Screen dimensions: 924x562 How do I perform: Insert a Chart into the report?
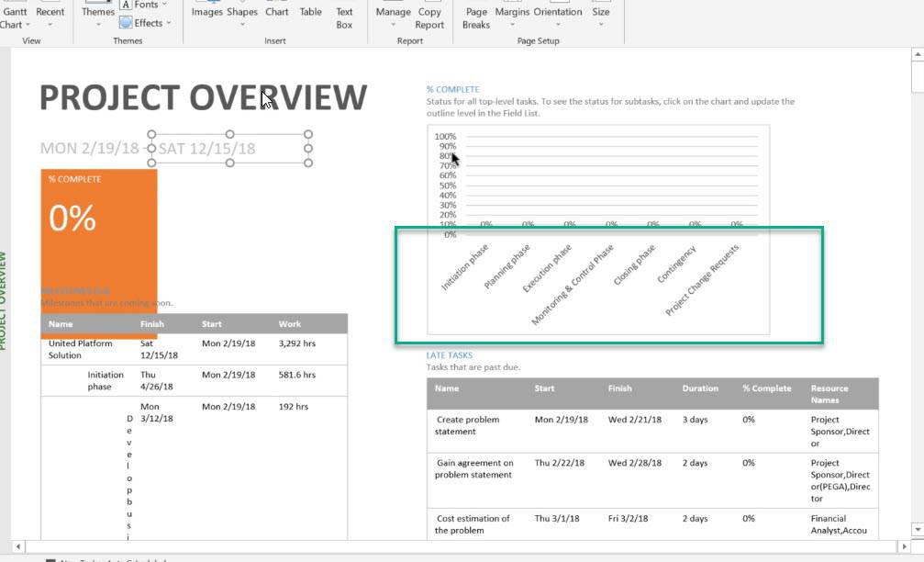point(276,12)
